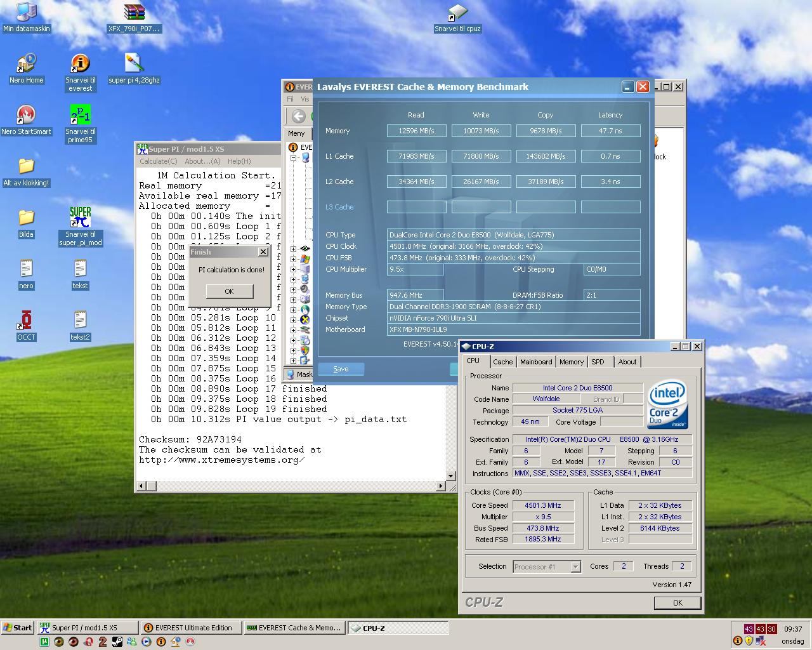Switch to EVEREST Ultimate Edition taskbar button
This screenshot has width=812, height=650.
[x=191, y=628]
